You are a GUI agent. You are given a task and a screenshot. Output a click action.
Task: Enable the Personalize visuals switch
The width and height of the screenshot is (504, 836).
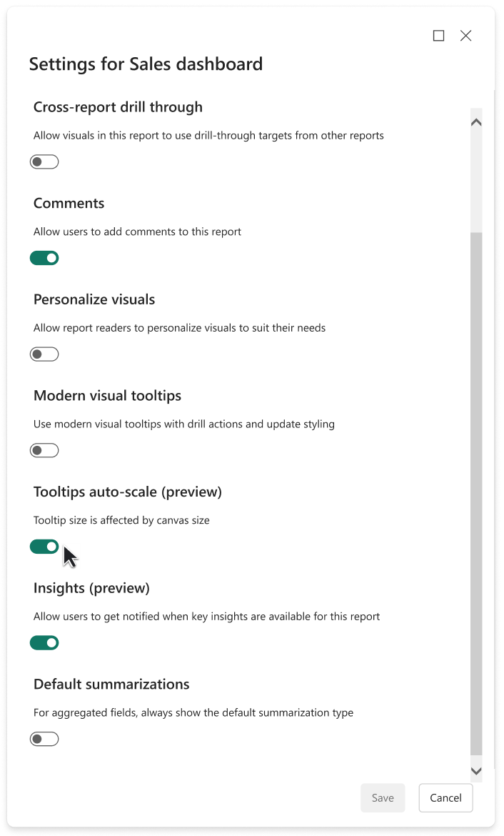coord(44,354)
